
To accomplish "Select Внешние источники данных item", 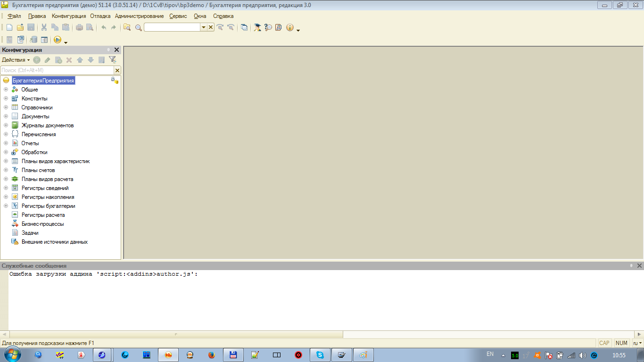I will (55, 242).
